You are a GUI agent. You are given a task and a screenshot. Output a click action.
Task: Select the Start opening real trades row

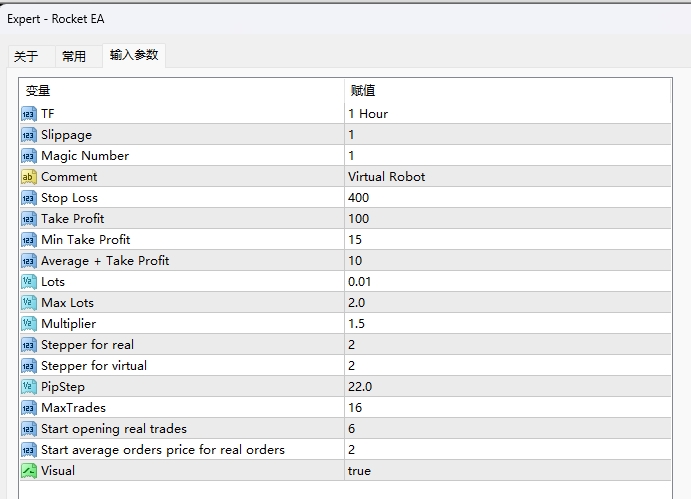pyautogui.click(x=114, y=429)
